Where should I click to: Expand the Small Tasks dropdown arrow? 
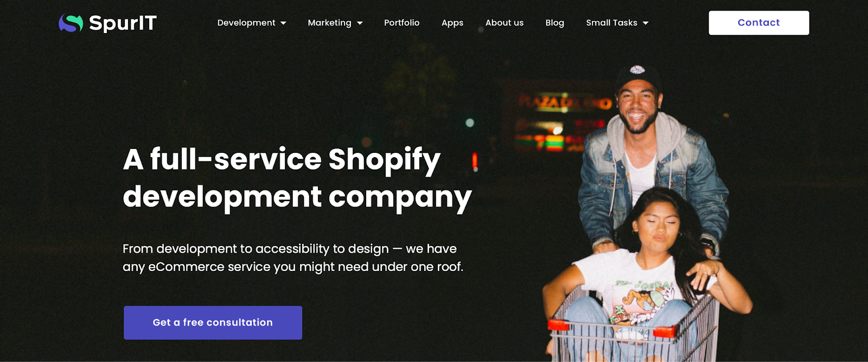(646, 23)
